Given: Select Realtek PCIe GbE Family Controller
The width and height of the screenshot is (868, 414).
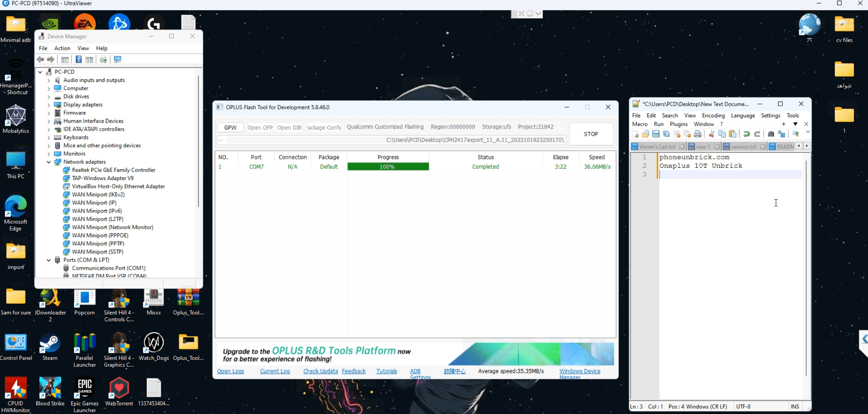Looking at the screenshot, I should pos(113,170).
